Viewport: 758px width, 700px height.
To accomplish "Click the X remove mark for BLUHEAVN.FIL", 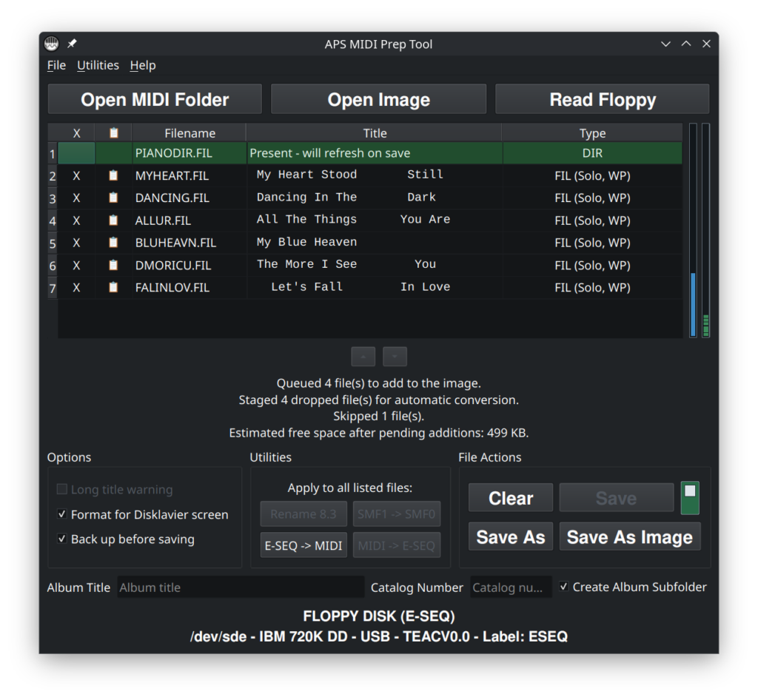I will coord(76,243).
